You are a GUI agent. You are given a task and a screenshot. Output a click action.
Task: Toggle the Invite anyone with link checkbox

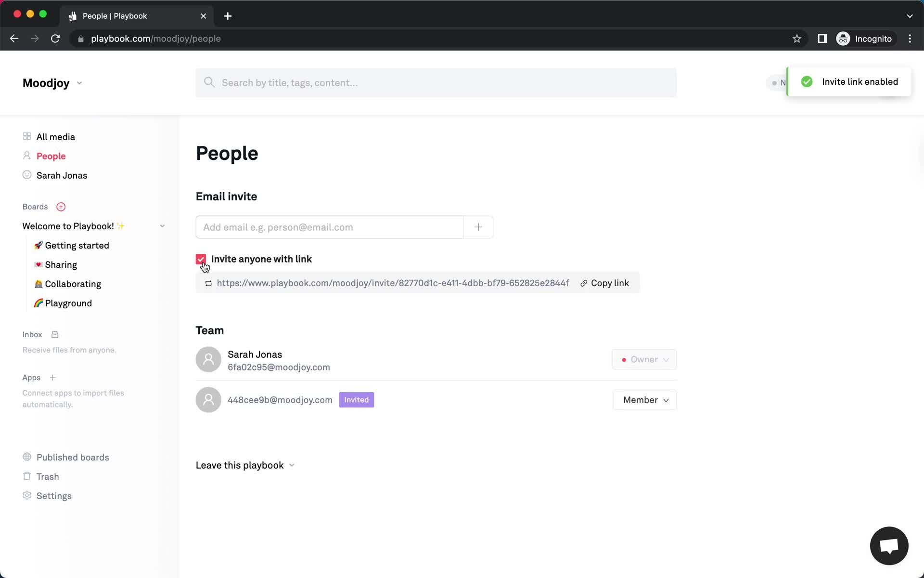pyautogui.click(x=201, y=259)
